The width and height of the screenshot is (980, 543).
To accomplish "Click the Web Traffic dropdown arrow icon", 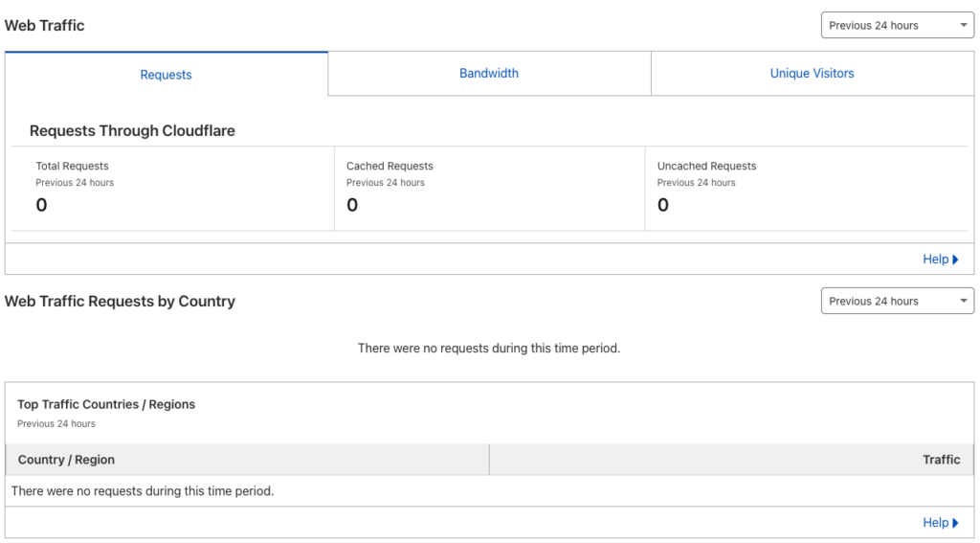I will coord(963,25).
